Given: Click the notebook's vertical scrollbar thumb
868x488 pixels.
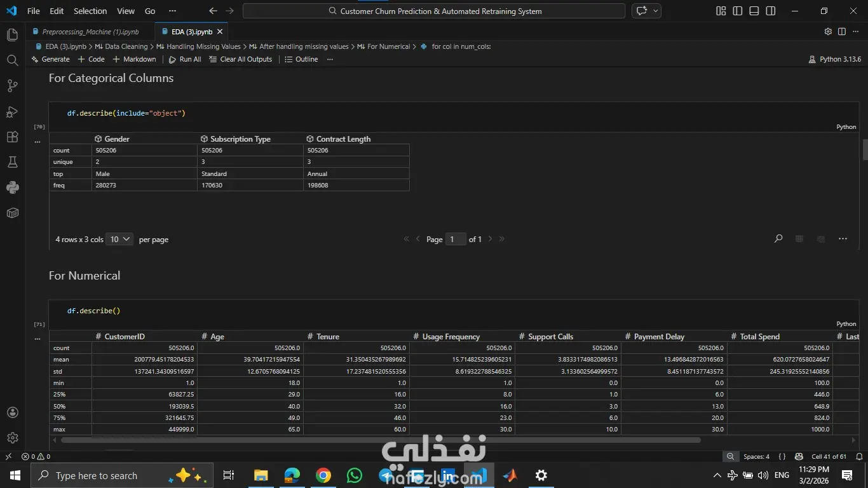Looking at the screenshot, I should pos(865,149).
